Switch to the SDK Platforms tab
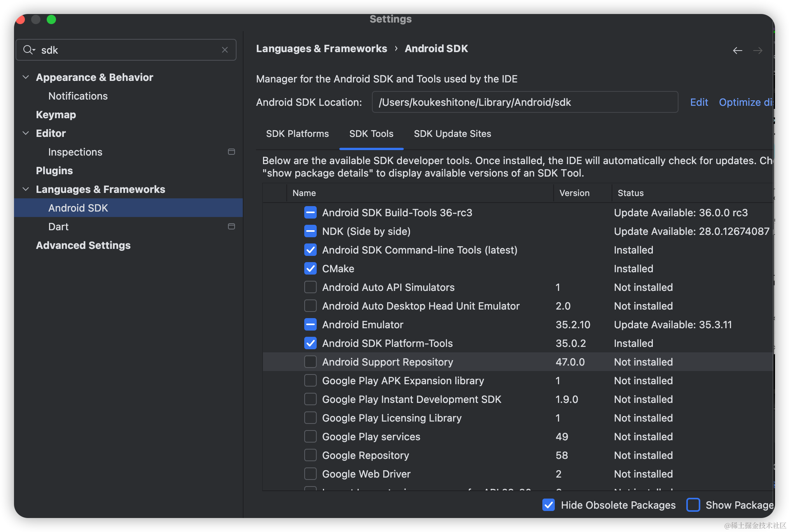Viewport: 789px width, 532px height. [x=297, y=134]
